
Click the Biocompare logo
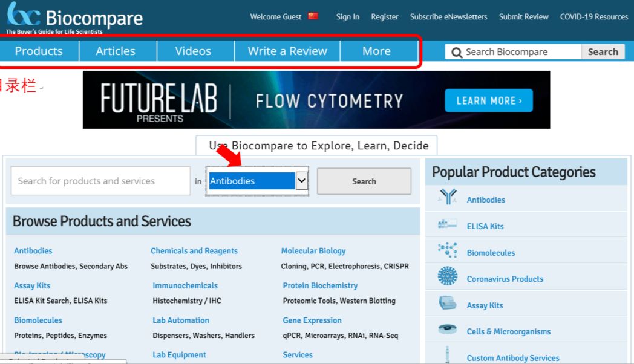pos(74,19)
